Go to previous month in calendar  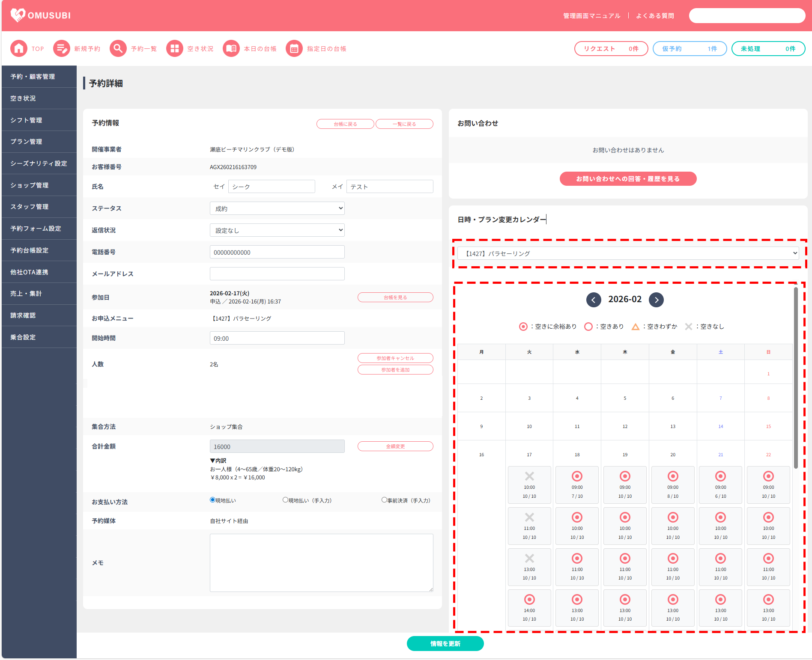tap(594, 300)
